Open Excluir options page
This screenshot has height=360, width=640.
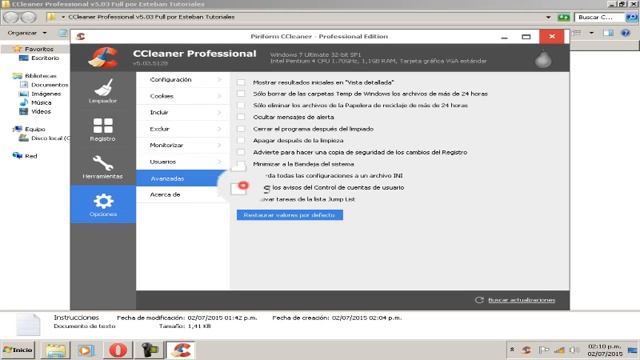pyautogui.click(x=183, y=129)
